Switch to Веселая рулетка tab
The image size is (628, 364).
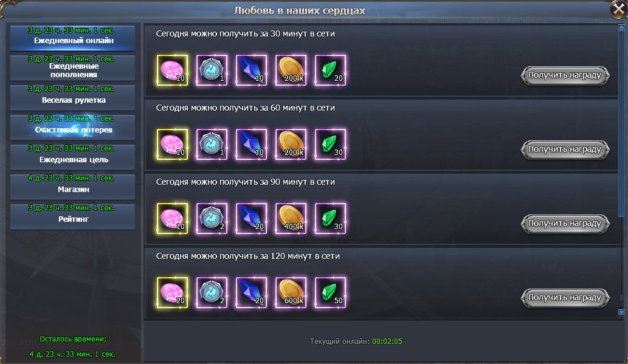coord(73,97)
